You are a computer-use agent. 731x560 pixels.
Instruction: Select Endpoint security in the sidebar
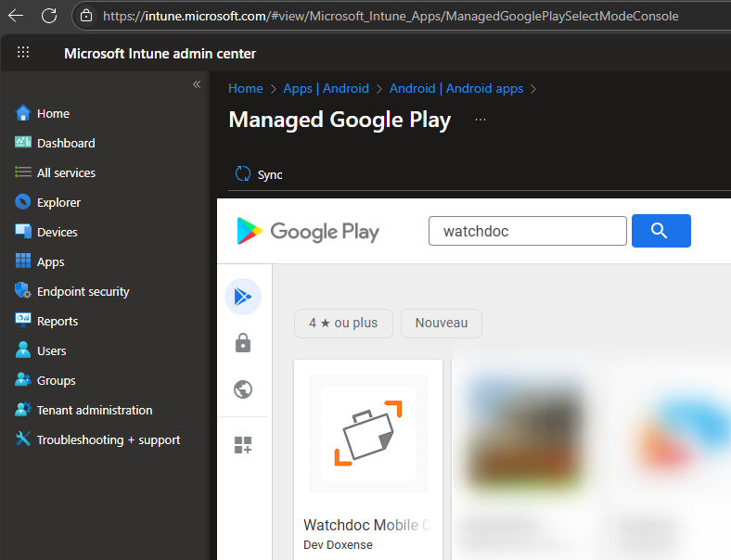tap(83, 291)
